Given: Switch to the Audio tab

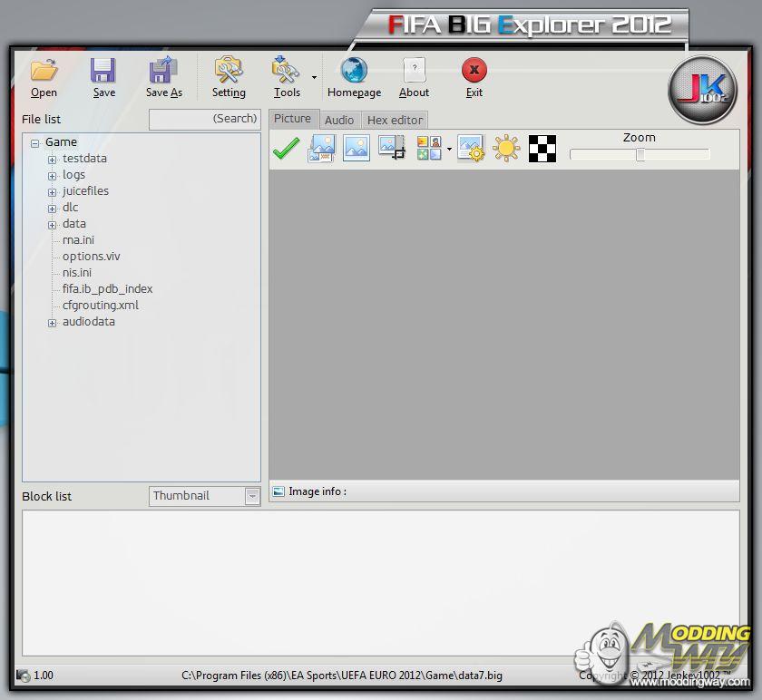Looking at the screenshot, I should pyautogui.click(x=339, y=120).
